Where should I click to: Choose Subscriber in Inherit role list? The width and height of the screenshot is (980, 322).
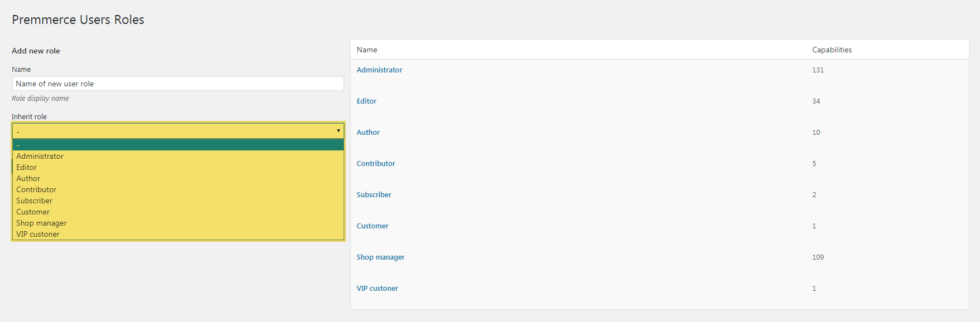pos(178,201)
